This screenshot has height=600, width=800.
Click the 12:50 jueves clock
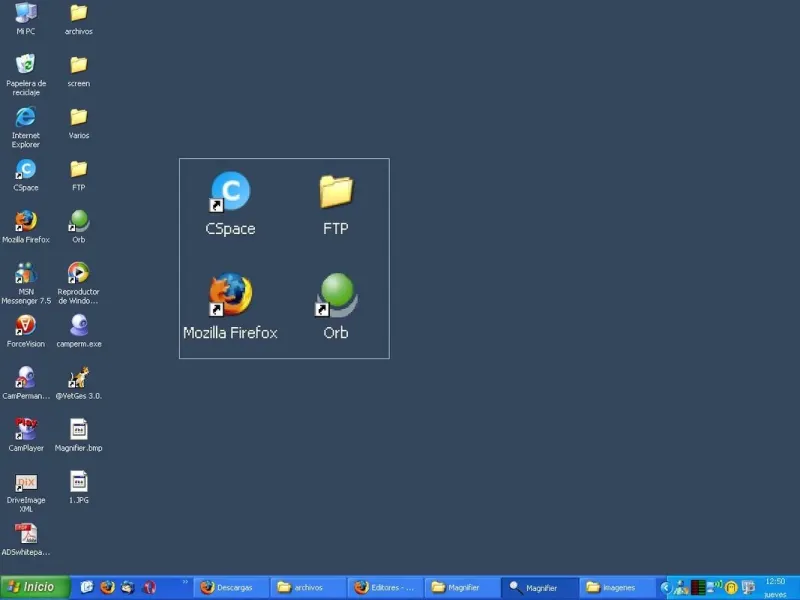774,588
